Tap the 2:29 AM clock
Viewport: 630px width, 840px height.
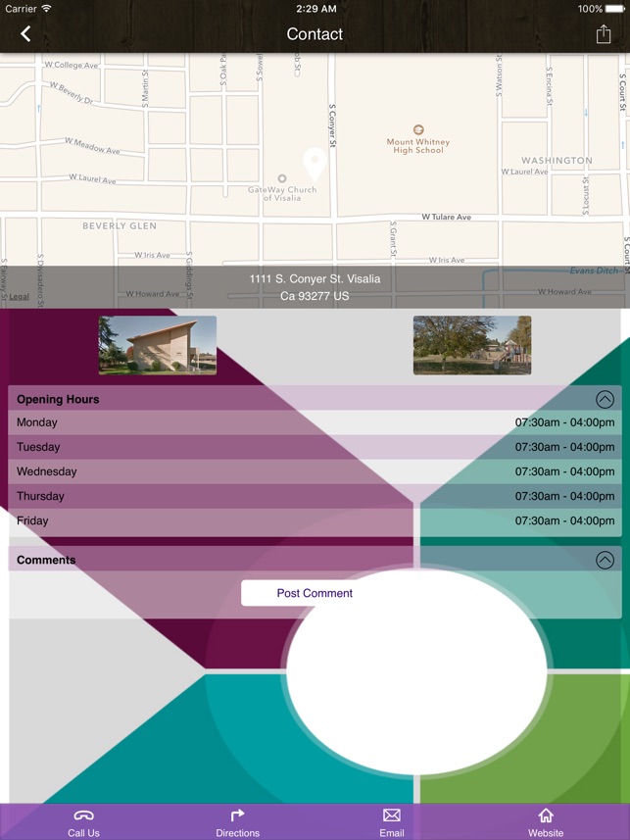(x=316, y=9)
